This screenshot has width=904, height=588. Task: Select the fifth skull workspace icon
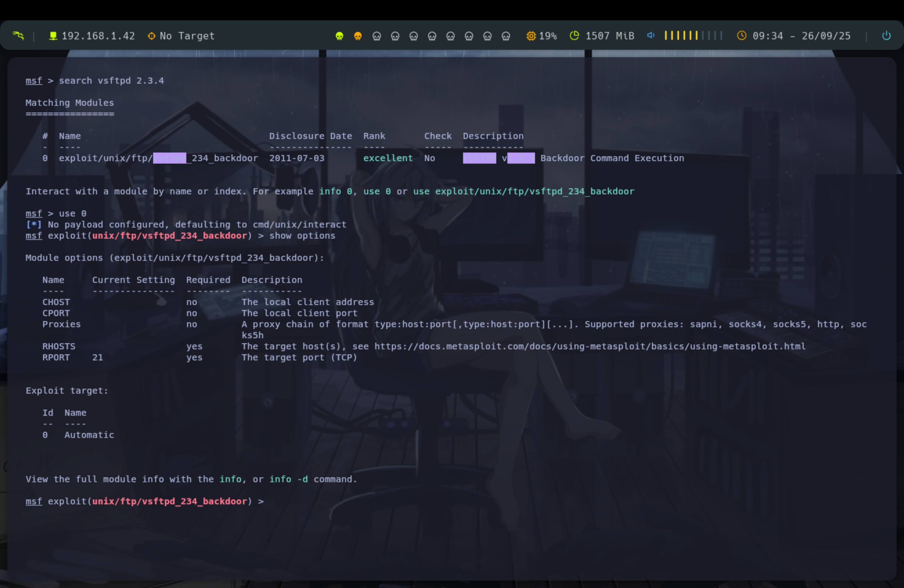pyautogui.click(x=414, y=36)
